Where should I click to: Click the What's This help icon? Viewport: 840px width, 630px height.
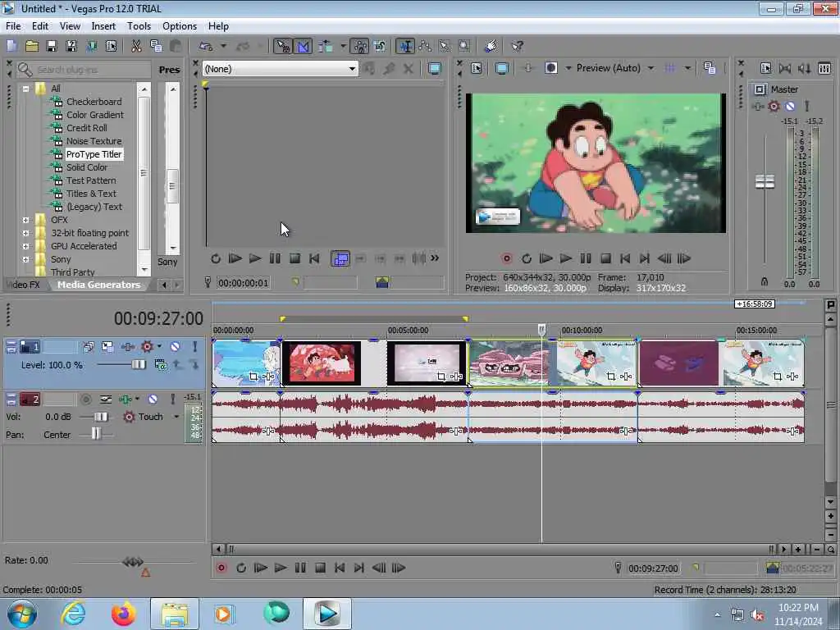click(517, 46)
